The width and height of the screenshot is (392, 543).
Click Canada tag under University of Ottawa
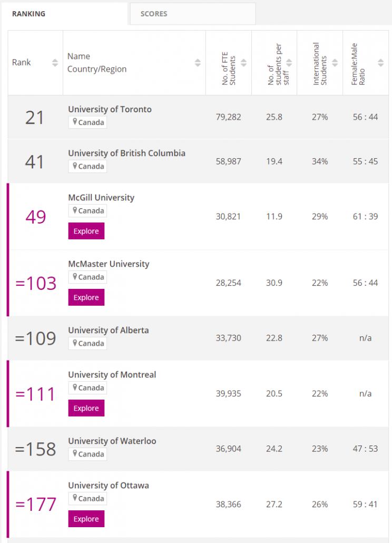(87, 498)
